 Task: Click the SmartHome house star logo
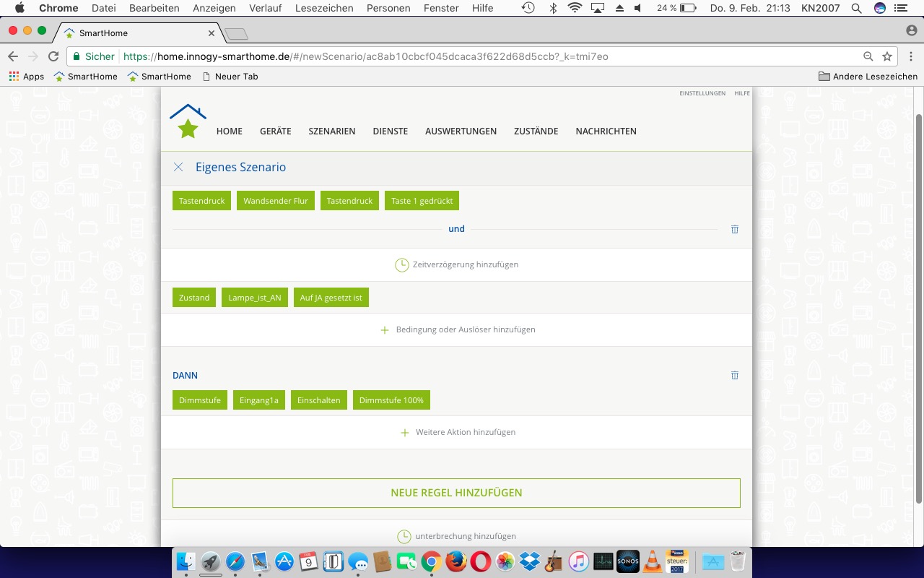click(x=188, y=121)
